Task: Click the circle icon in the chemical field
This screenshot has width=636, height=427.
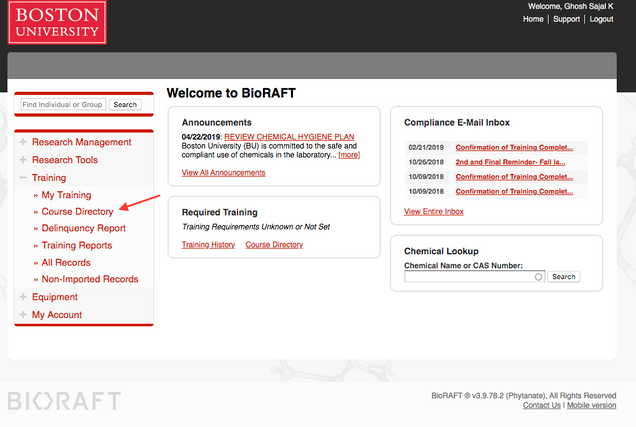Action: click(538, 277)
